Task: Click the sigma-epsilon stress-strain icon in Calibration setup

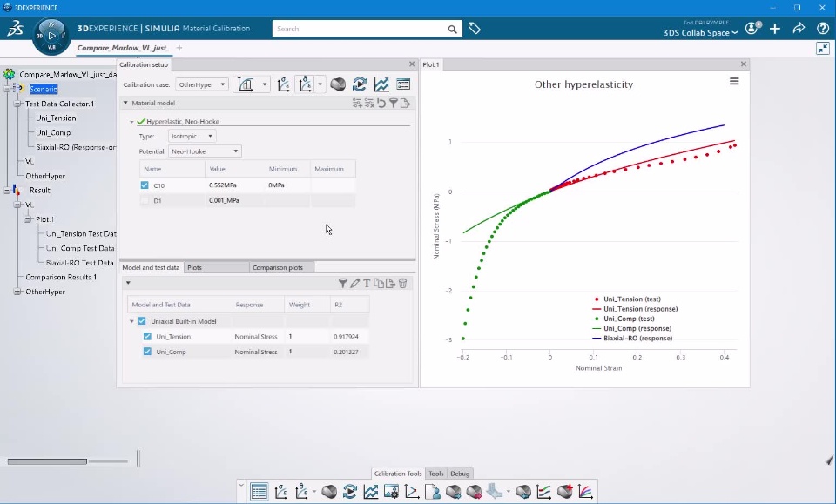Action: [284, 84]
